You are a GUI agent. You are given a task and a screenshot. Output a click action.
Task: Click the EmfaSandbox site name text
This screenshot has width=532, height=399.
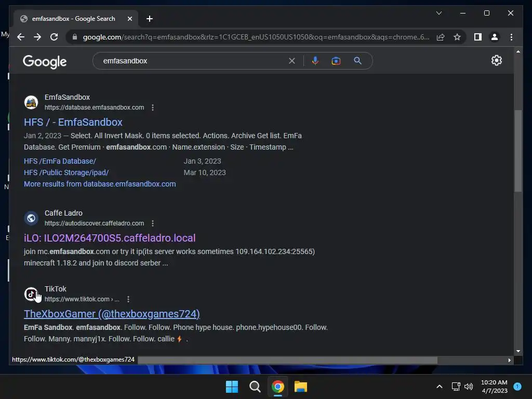(x=67, y=97)
